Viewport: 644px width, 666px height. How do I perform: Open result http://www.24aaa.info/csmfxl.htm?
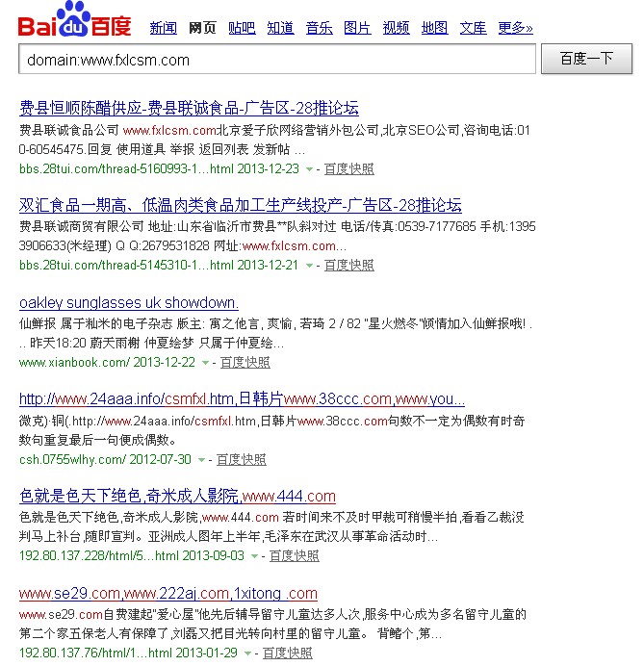243,399
